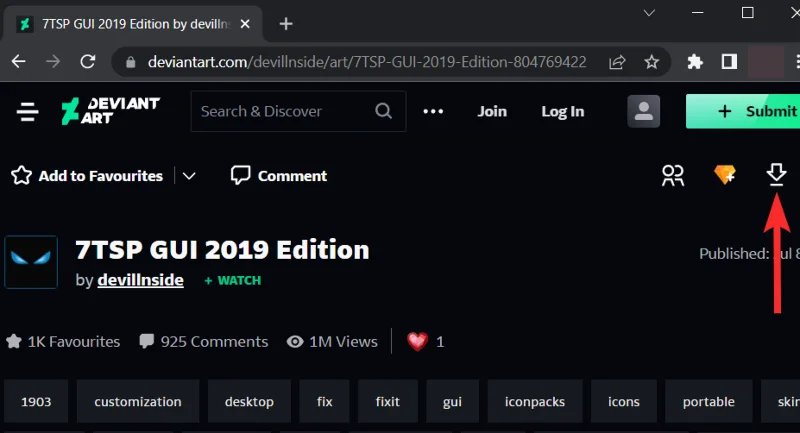Open the devillnside author link
This screenshot has width=800, height=433.
coord(140,280)
